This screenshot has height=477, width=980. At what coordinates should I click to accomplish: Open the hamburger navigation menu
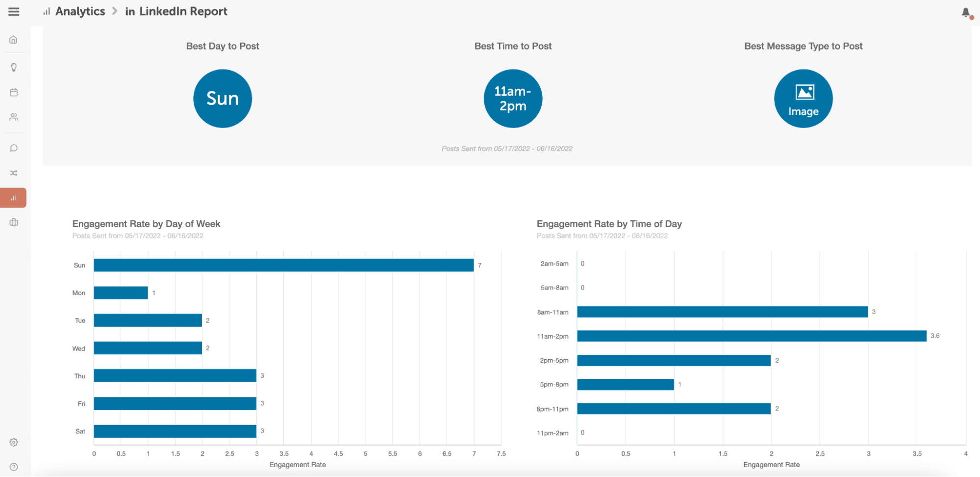[x=13, y=12]
